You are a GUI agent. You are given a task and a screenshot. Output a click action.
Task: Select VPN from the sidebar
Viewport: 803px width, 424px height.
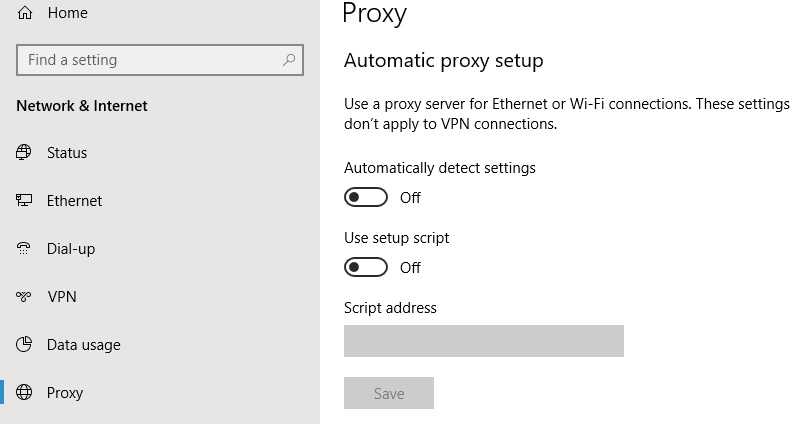point(62,296)
